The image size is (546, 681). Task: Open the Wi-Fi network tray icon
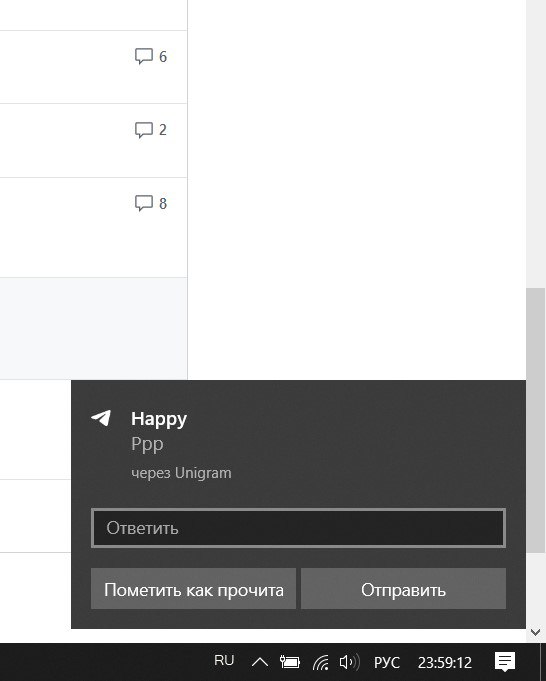[321, 662]
